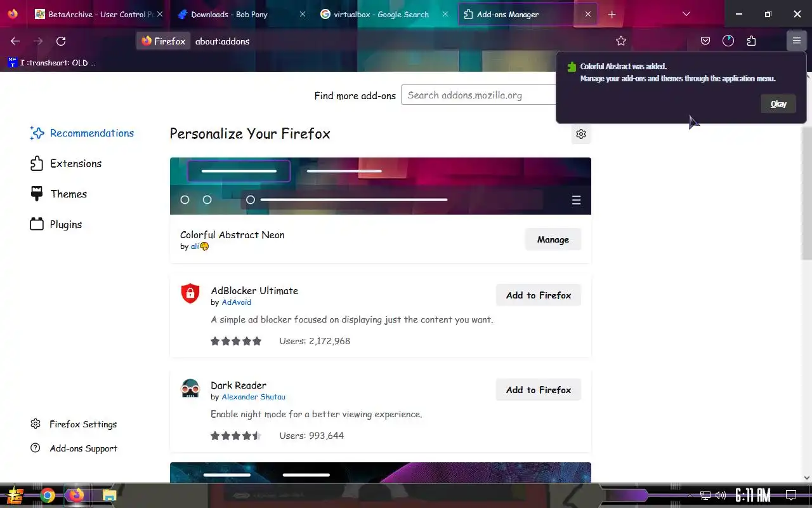812x508 pixels.
Task: Open Google Chrome from the taskbar
Action: 48,495
